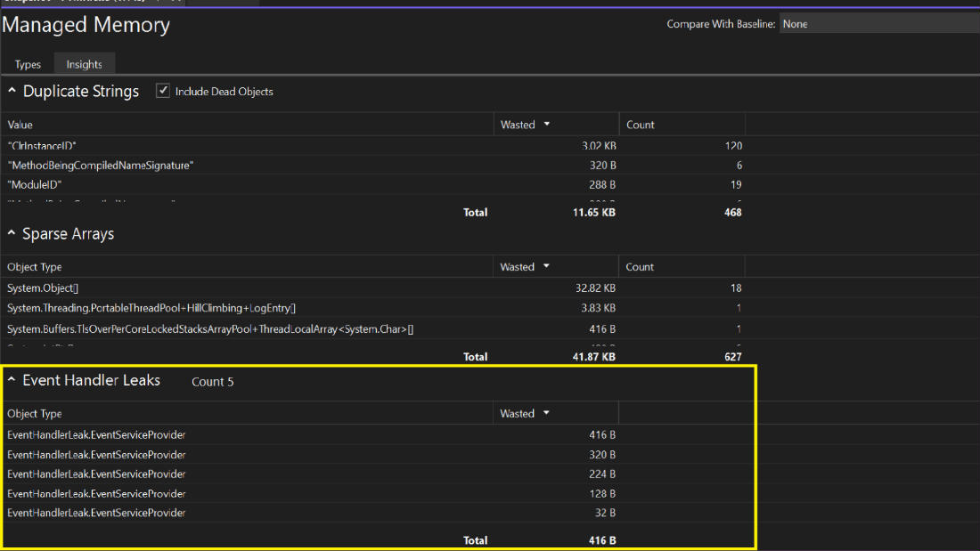Click Event Handler Leaks Object Type header
The width and height of the screenshot is (980, 551).
point(247,414)
